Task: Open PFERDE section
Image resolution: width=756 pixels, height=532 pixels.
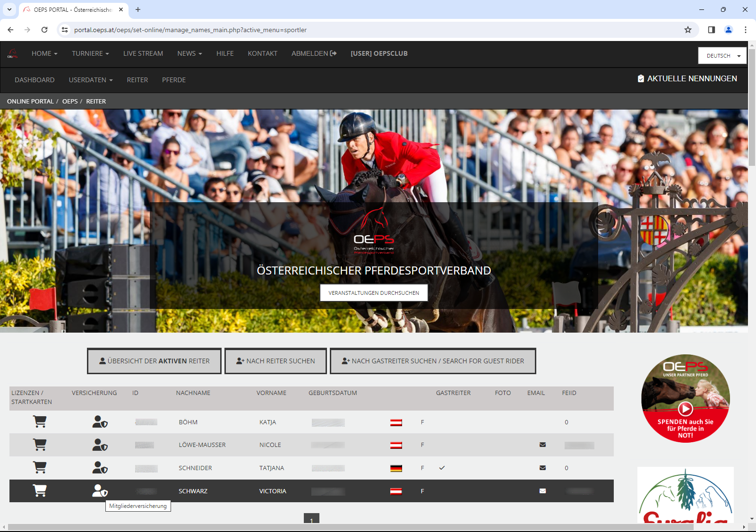Action: 174,80
